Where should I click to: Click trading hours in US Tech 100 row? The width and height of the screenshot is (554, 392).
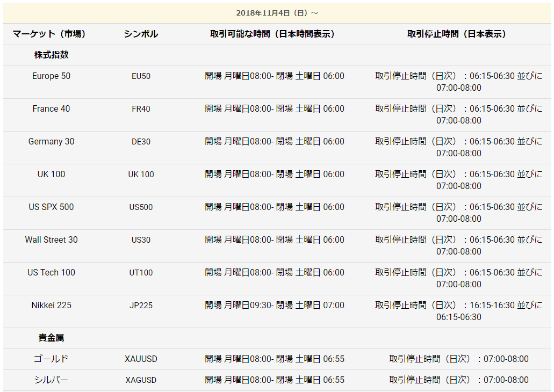pyautogui.click(x=275, y=273)
